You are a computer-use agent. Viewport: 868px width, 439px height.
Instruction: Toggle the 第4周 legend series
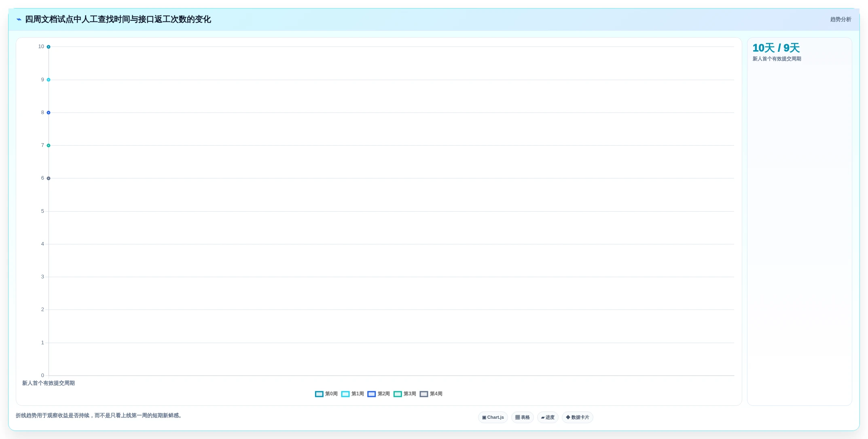431,394
